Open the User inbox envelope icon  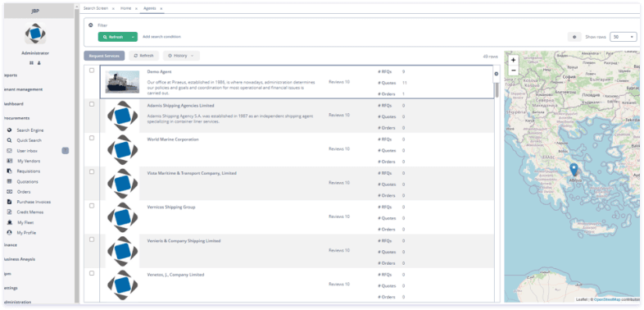(x=9, y=151)
